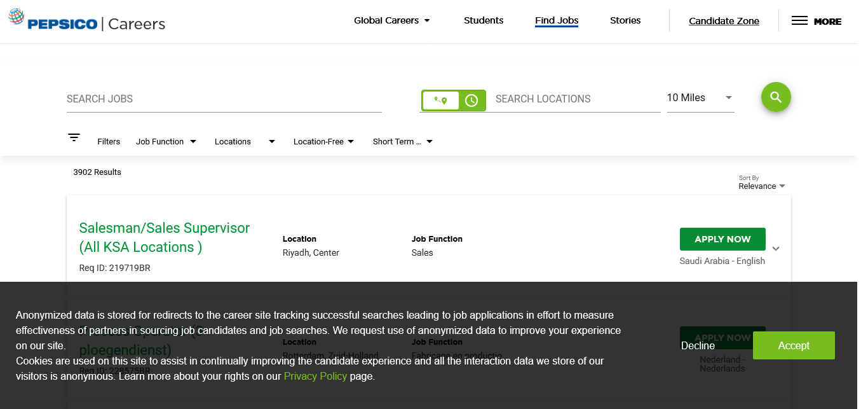This screenshot has width=868, height=409.
Task: Select the distance pin search mode
Action: (440, 101)
